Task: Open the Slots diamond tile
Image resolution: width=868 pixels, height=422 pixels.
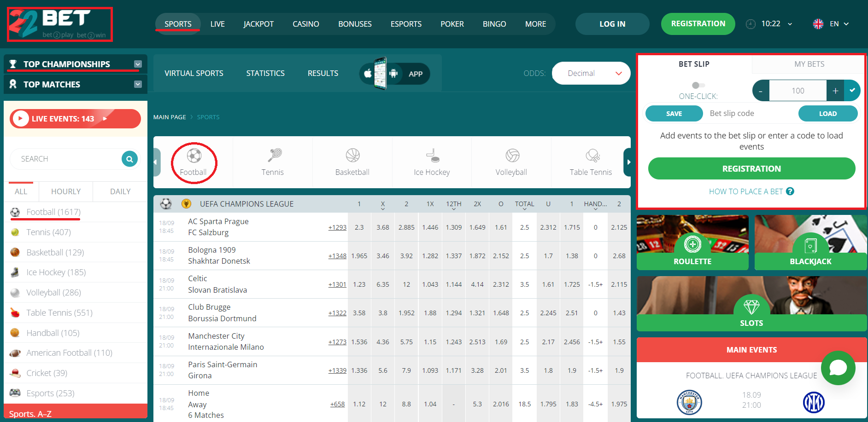Action: pos(752,304)
